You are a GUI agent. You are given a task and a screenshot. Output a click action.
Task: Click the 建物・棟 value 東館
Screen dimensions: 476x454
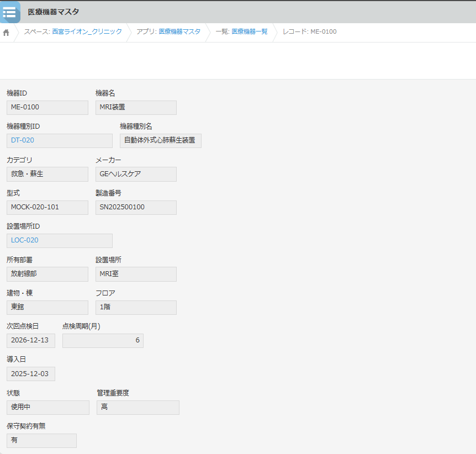click(47, 307)
